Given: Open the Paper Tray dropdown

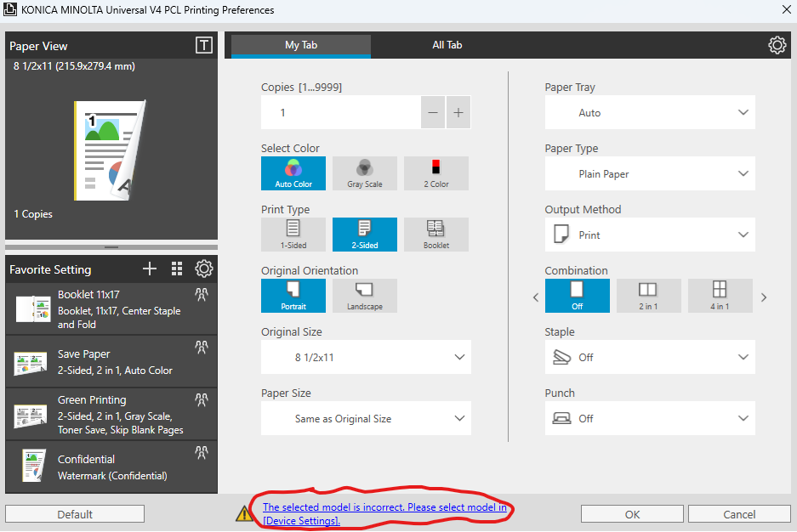Looking at the screenshot, I should click(649, 112).
